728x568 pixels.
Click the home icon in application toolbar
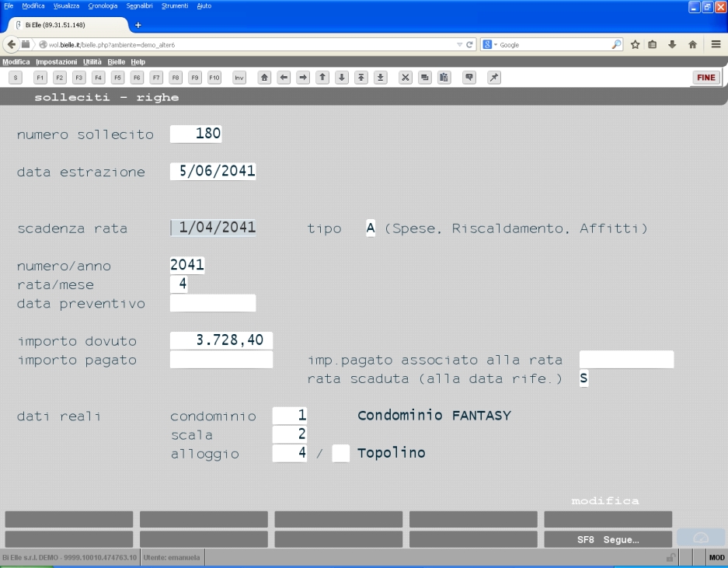click(x=264, y=78)
